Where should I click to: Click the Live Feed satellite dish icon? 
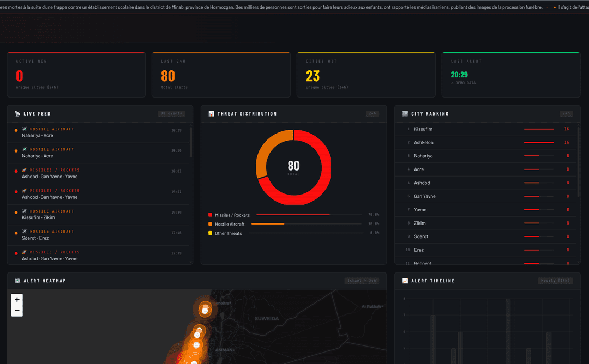pyautogui.click(x=17, y=114)
